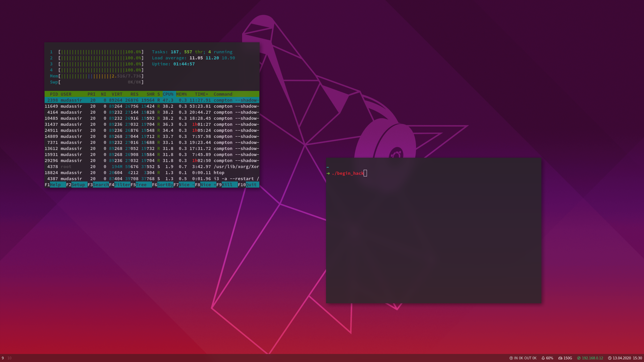Select process row with PID 10485

click(152, 118)
